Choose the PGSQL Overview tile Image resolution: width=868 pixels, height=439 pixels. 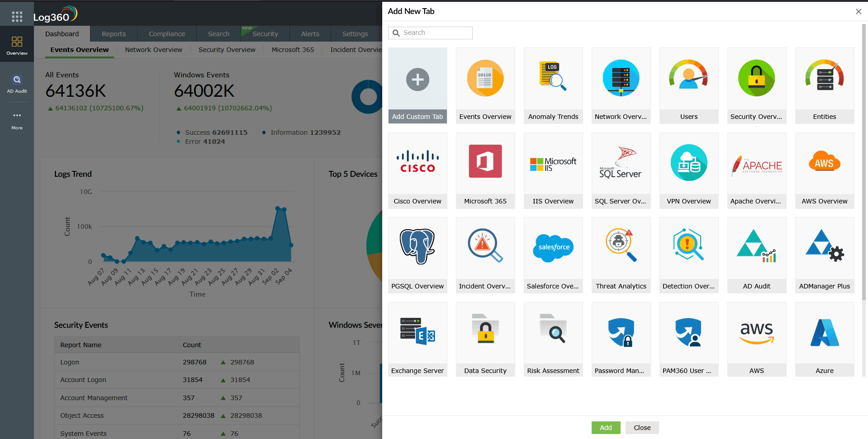[x=417, y=255]
